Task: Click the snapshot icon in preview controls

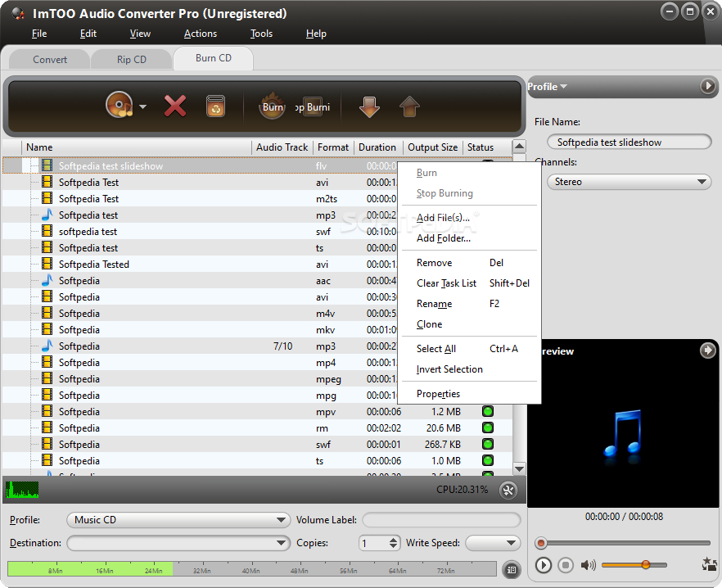Action: pyautogui.click(x=709, y=564)
